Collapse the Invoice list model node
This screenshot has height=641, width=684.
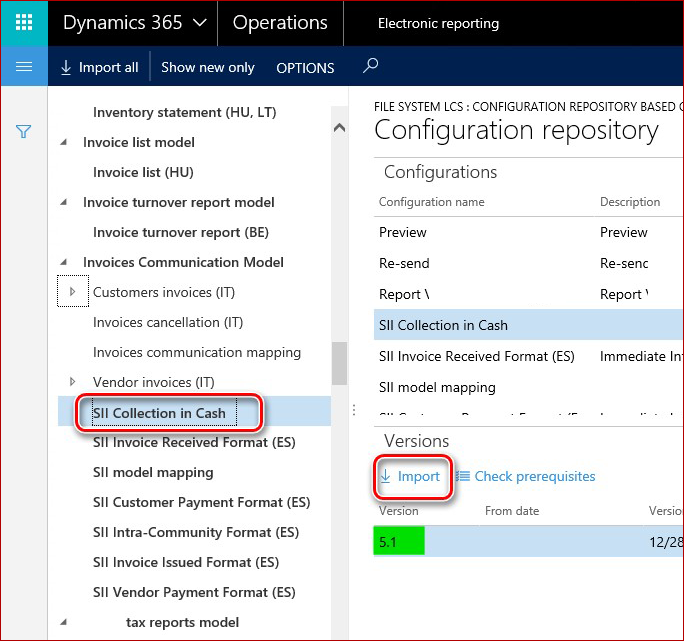(64, 142)
